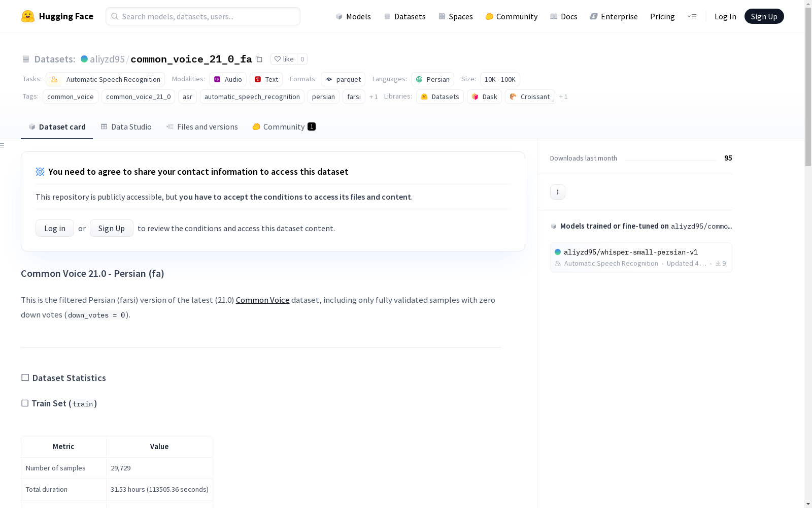The width and height of the screenshot is (812, 508).
Task: Click the farsi tag
Action: click(x=354, y=97)
